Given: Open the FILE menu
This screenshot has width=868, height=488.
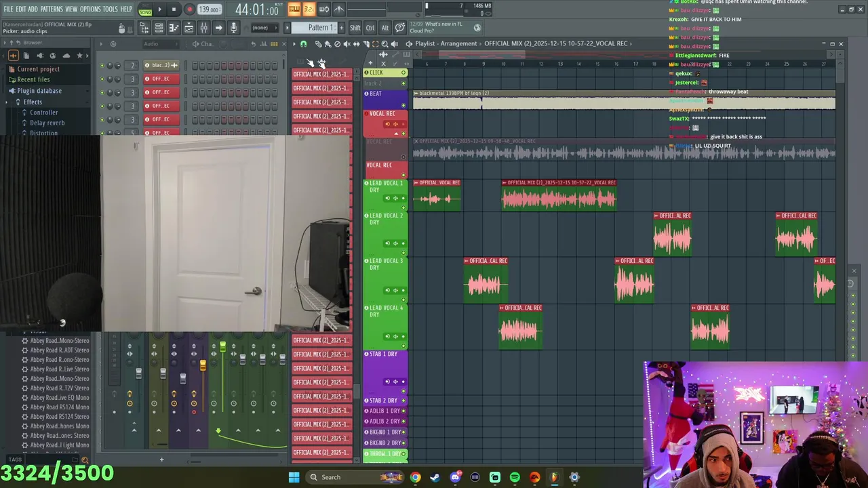Looking at the screenshot, I should (8, 9).
